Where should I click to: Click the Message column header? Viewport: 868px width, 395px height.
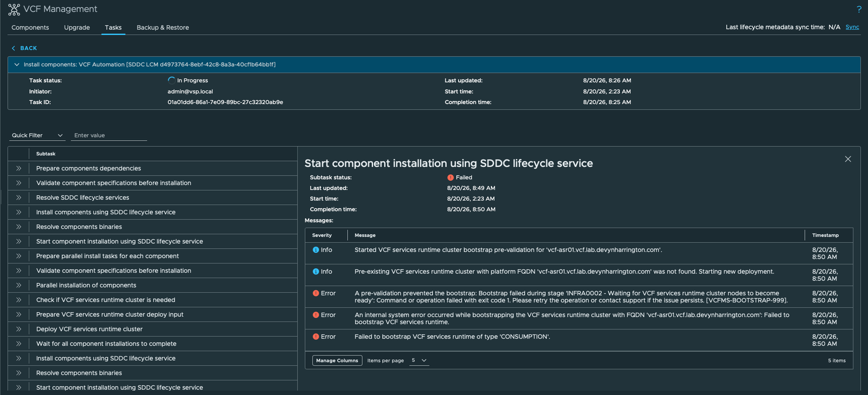[x=365, y=235]
